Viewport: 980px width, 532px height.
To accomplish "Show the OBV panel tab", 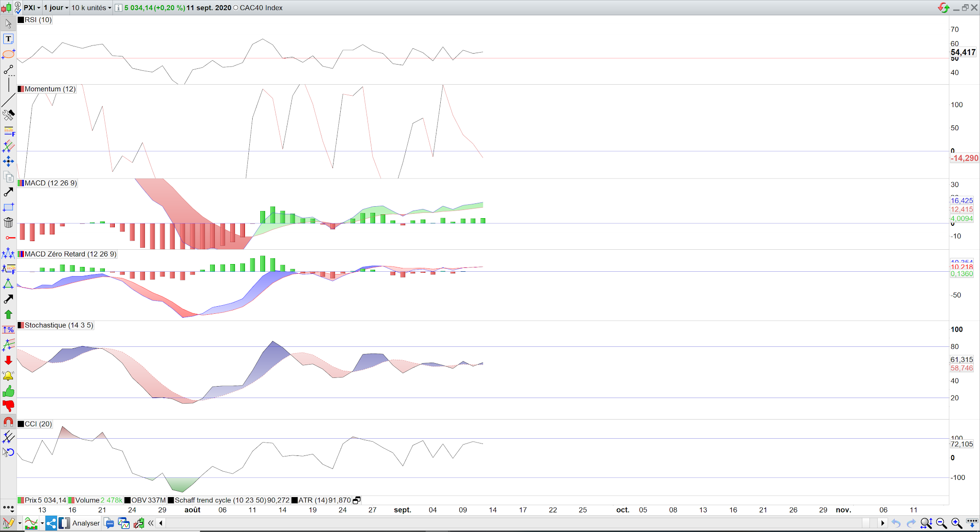I will coord(145,500).
